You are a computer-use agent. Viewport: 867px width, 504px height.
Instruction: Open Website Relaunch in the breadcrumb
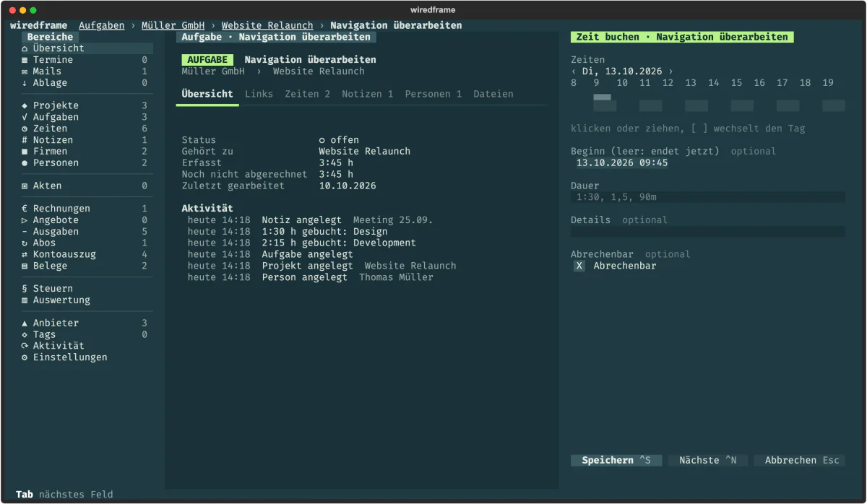pos(267,25)
